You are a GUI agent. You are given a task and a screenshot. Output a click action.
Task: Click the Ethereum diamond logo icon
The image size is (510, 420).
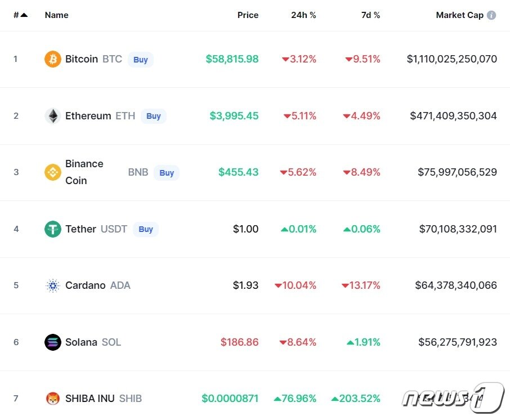pos(52,116)
